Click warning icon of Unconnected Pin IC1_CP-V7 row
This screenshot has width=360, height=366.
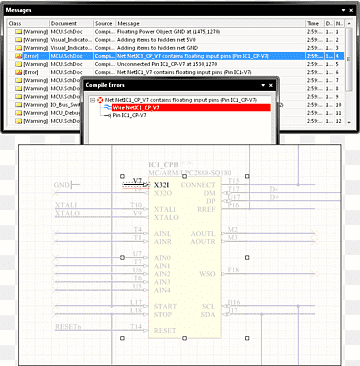(18, 64)
